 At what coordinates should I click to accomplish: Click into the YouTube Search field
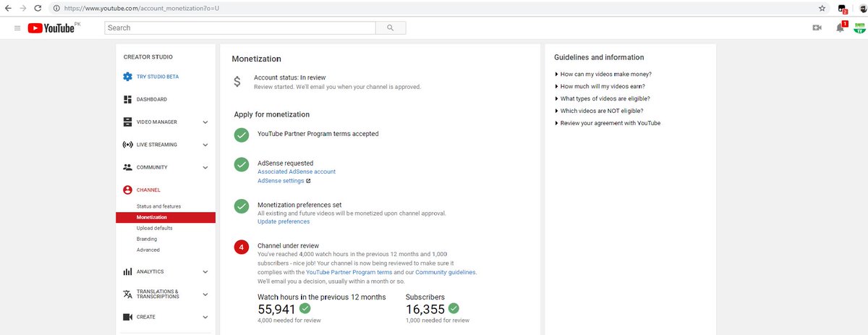[240, 27]
